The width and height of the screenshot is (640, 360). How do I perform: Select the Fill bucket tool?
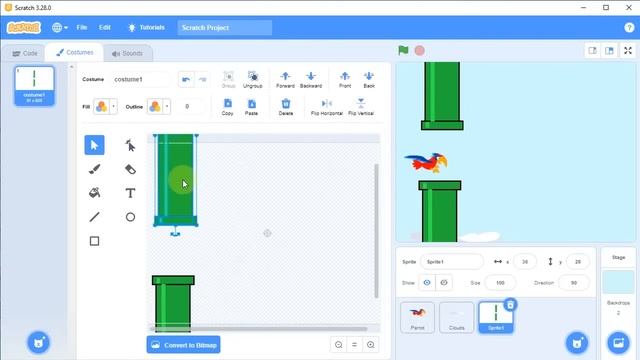click(94, 193)
